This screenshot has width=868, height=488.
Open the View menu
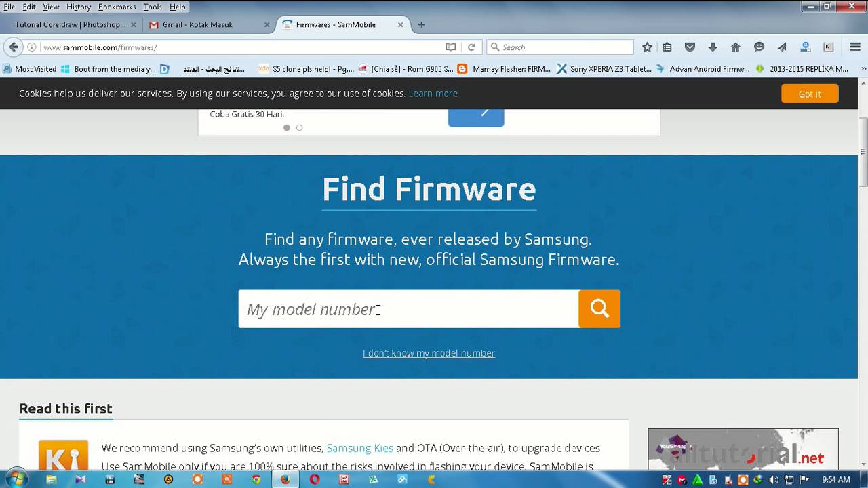[x=51, y=7]
